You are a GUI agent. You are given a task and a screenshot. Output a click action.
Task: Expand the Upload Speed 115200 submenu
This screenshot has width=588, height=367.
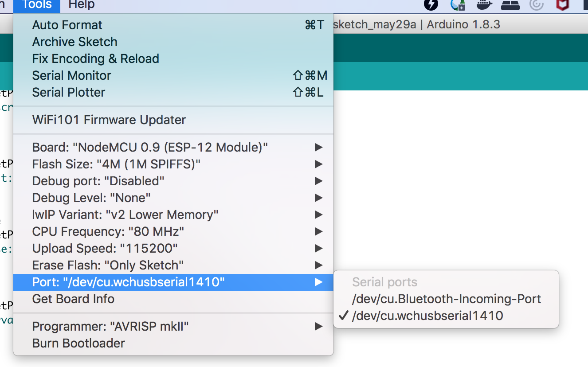point(173,249)
